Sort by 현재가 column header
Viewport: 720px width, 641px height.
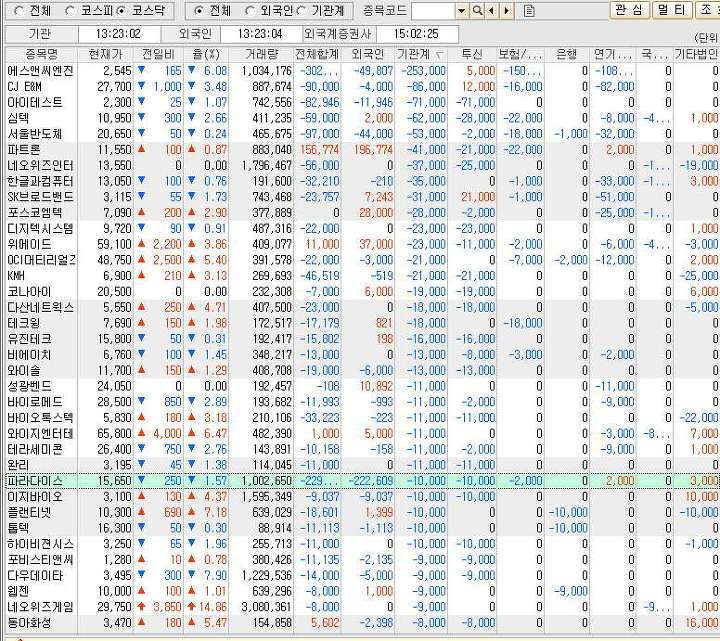tap(106, 54)
